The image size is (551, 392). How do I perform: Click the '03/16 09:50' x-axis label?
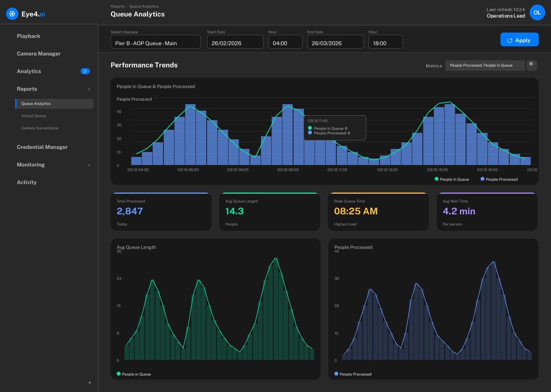pyautogui.click(x=288, y=170)
